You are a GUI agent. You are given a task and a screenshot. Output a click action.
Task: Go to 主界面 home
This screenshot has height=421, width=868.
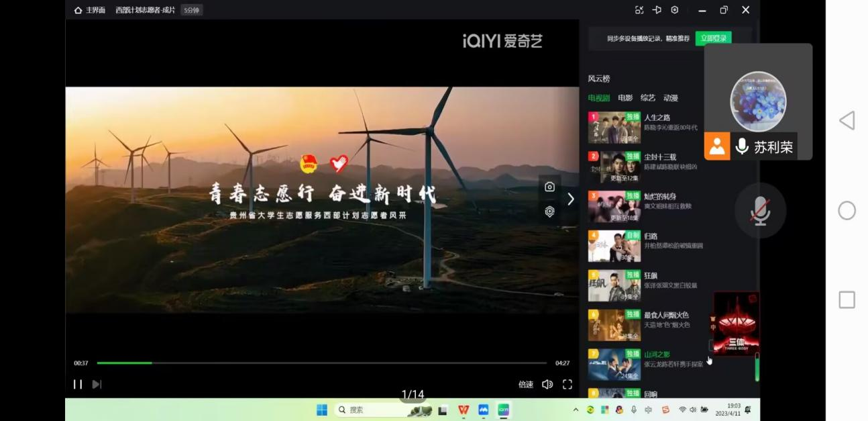[90, 10]
